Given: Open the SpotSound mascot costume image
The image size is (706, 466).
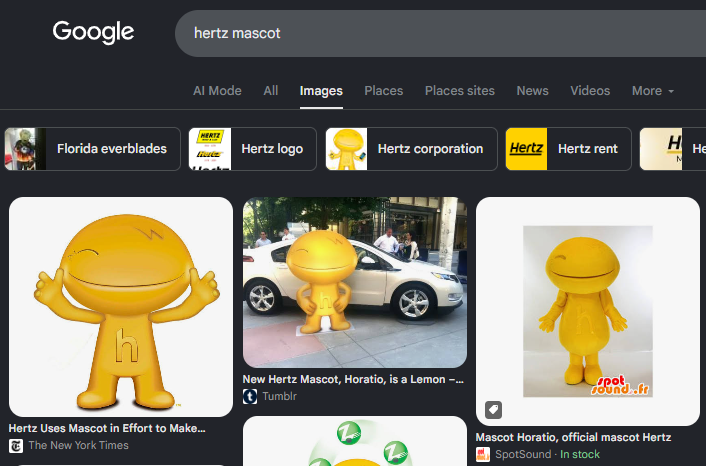Looking at the screenshot, I should pyautogui.click(x=588, y=311).
